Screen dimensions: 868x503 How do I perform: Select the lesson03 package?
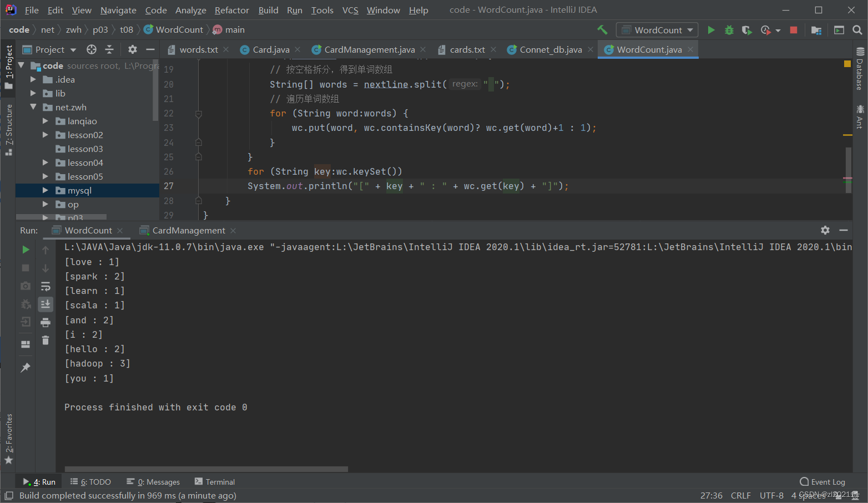point(85,149)
